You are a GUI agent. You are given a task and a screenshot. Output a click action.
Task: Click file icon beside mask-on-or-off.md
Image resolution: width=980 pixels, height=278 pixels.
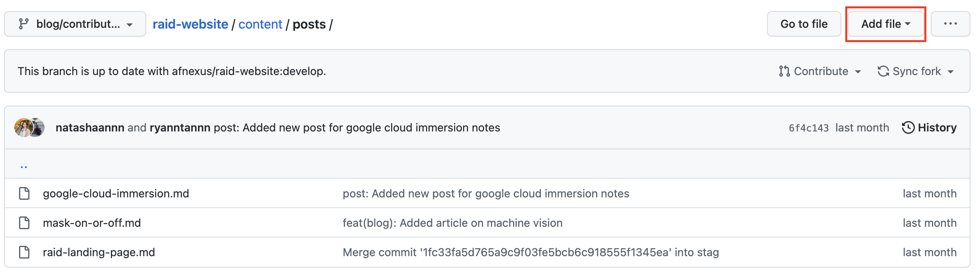(24, 223)
